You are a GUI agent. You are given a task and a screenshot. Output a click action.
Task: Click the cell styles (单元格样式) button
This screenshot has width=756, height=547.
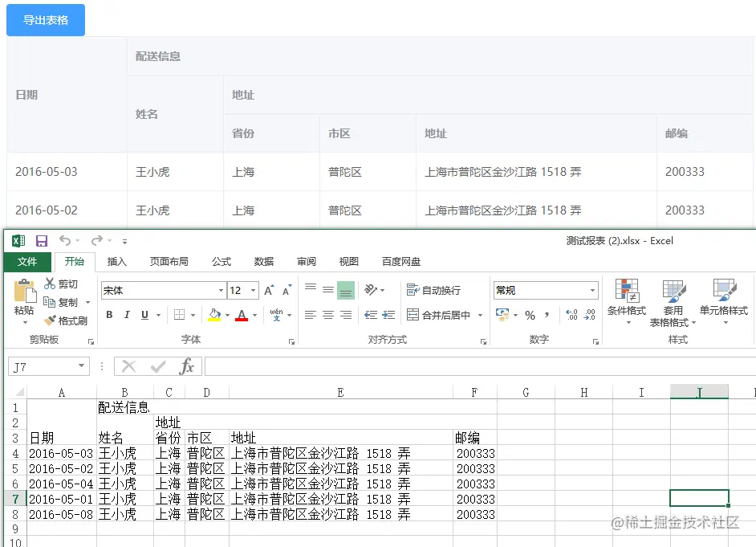(x=724, y=301)
